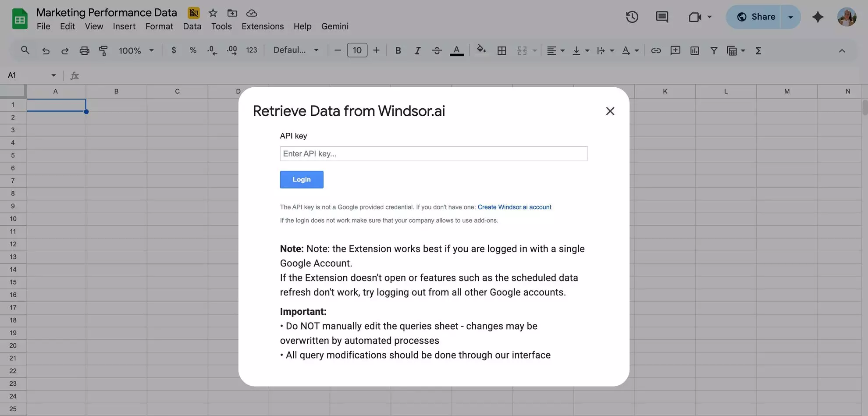Click the insert chart icon
This screenshot has height=416, width=868.
pos(694,50)
